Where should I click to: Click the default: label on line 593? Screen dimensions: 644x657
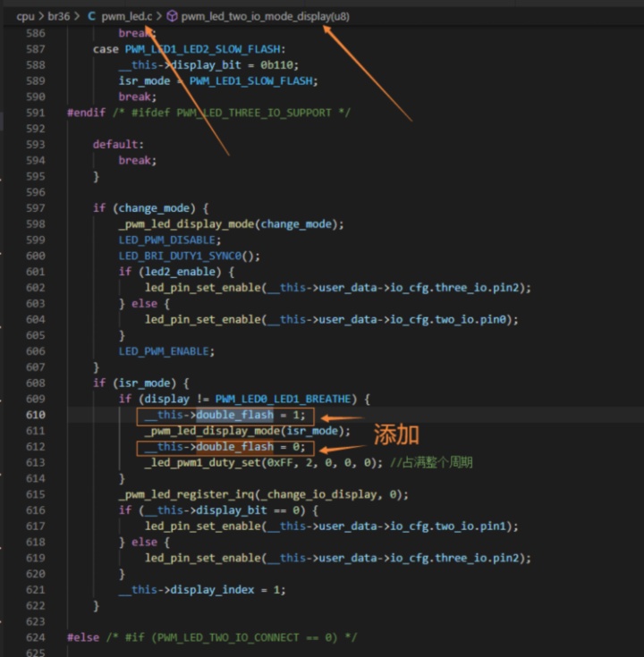[x=118, y=145]
